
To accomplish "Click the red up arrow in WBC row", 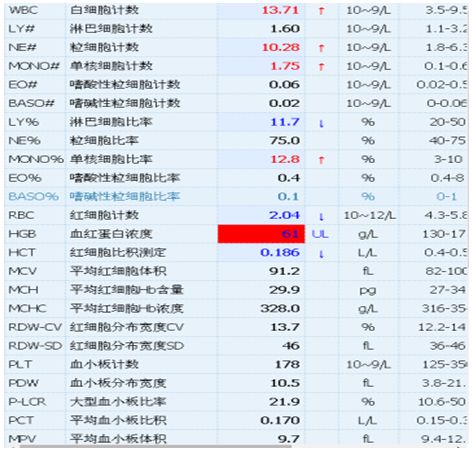I will [321, 11].
